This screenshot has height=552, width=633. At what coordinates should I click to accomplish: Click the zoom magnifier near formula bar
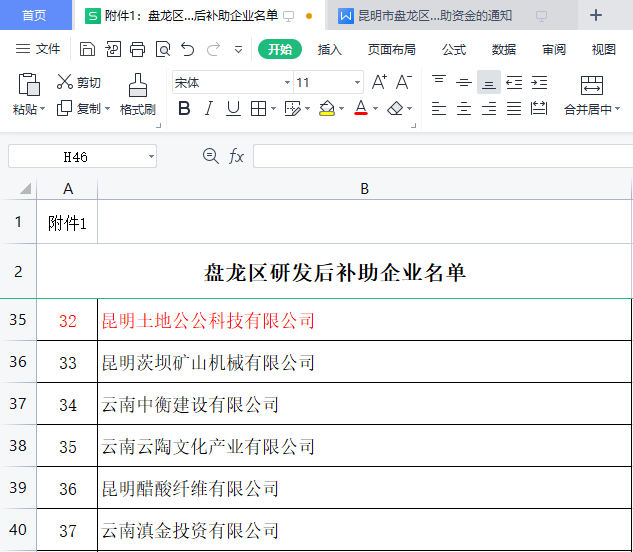coord(210,156)
